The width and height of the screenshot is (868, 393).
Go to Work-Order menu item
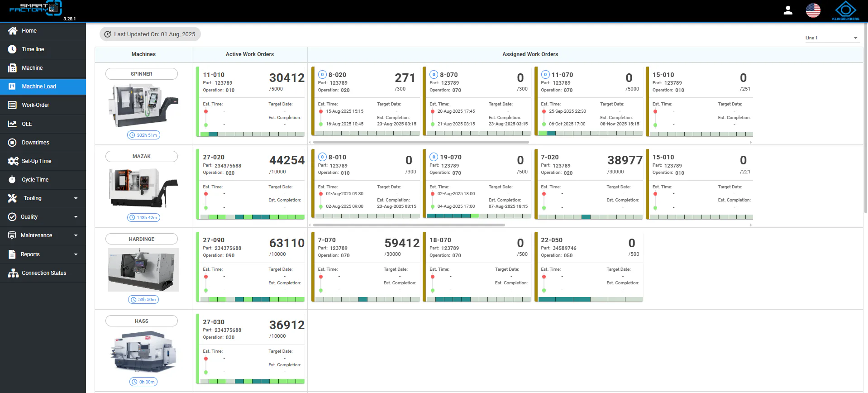(43, 105)
